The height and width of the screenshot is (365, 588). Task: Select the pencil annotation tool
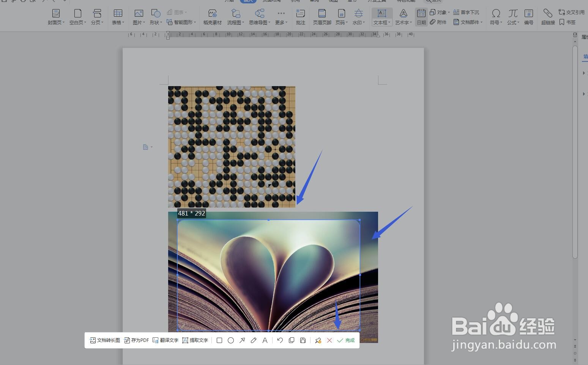254,340
